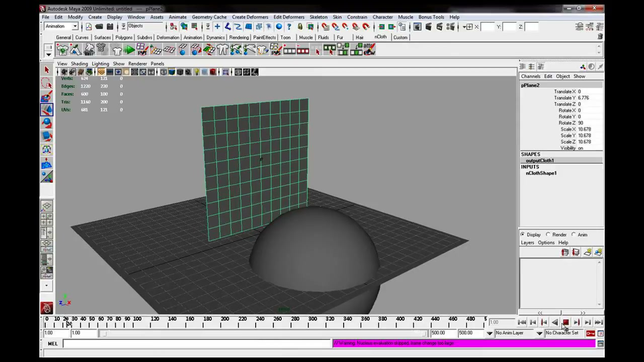Select the Render radio button
644x362 pixels.
[x=548, y=235]
